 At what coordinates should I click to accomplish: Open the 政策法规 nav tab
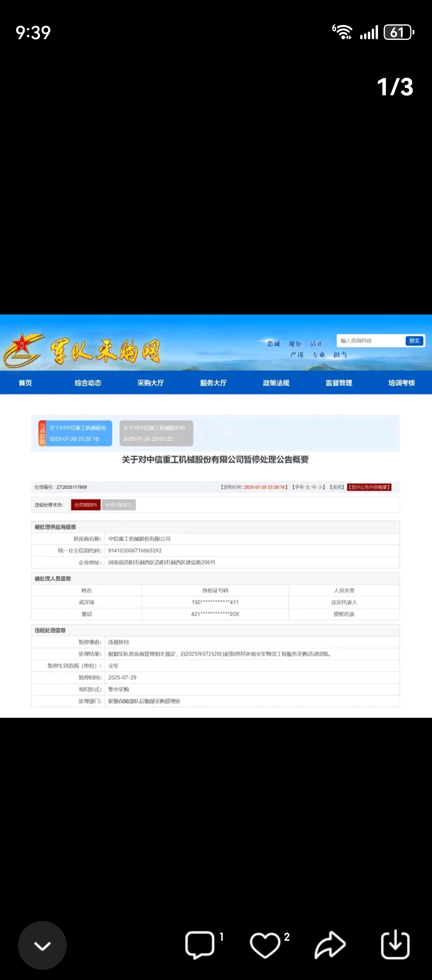coord(276,383)
